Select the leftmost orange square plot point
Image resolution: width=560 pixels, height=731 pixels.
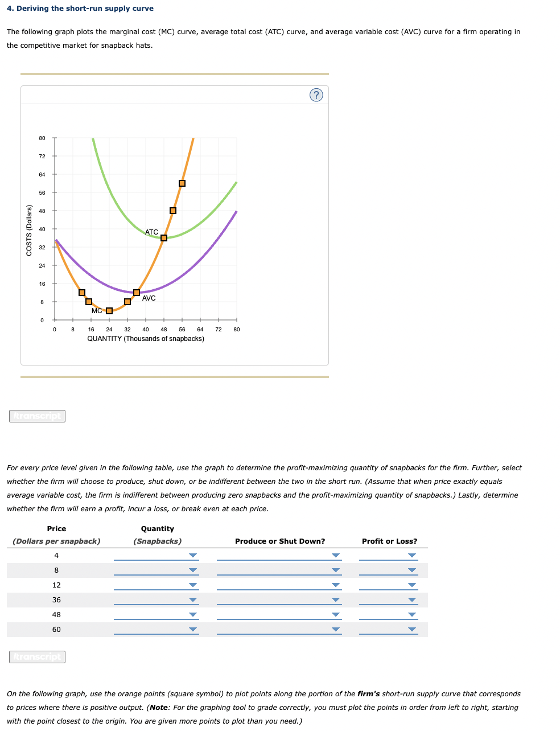click(x=81, y=292)
